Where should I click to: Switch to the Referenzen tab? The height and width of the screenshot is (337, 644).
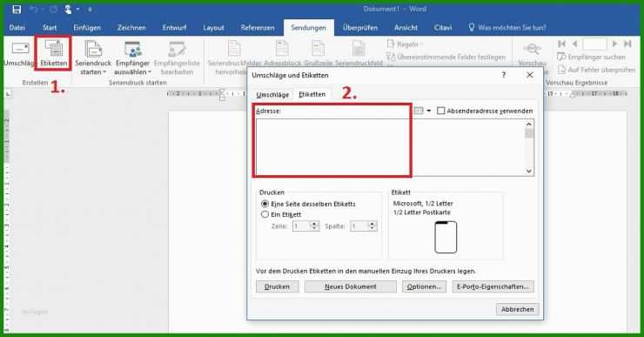pyautogui.click(x=258, y=28)
